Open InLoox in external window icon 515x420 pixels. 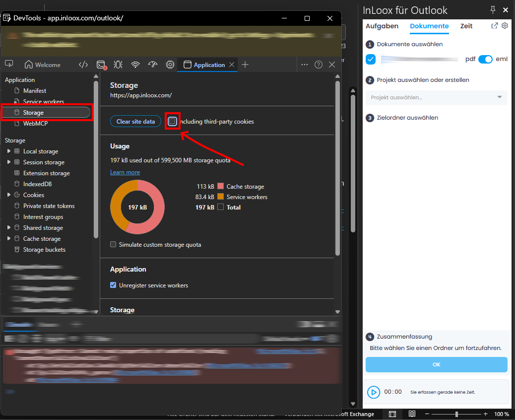tap(494, 26)
